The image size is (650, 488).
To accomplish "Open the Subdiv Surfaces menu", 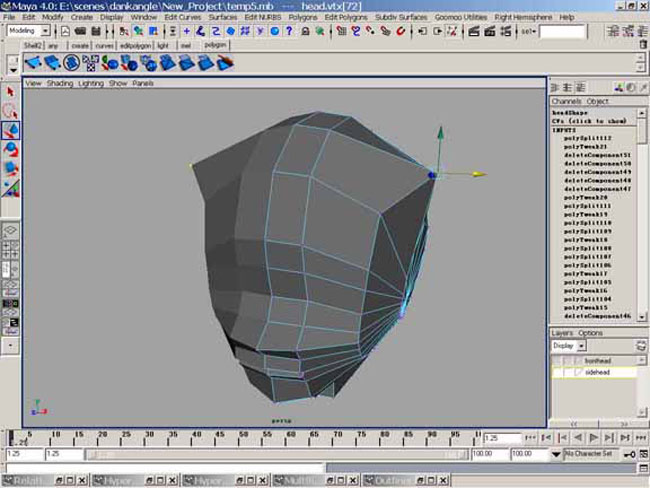I will pos(401,17).
